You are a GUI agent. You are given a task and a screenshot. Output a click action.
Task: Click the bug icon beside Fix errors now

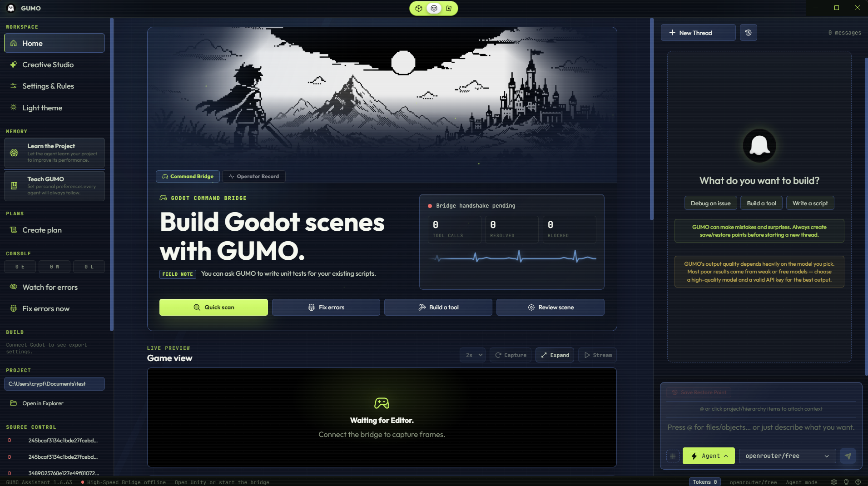[14, 309]
